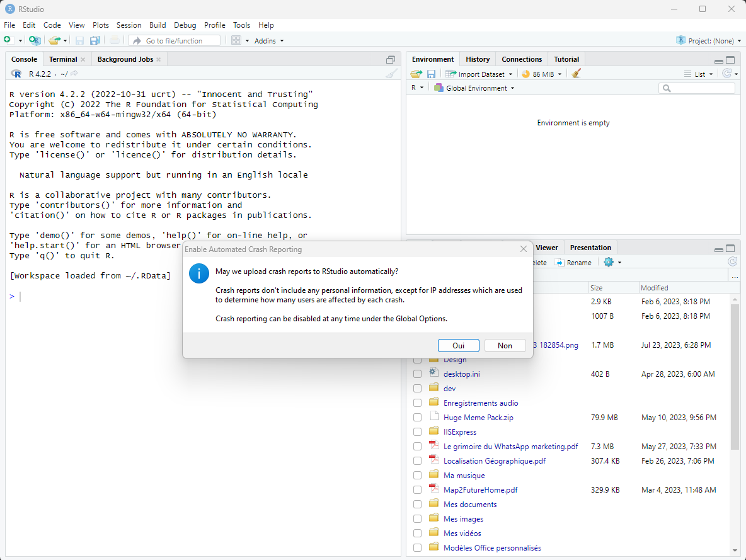The height and width of the screenshot is (560, 746).
Task: Switch to the Presentation tab
Action: click(x=590, y=248)
